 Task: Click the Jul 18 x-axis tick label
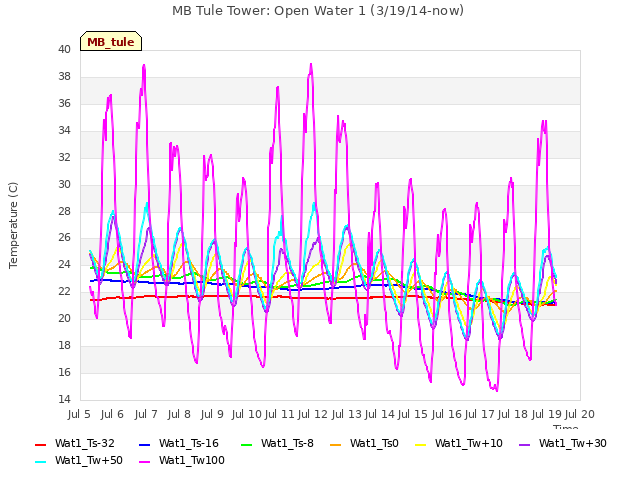(513, 415)
